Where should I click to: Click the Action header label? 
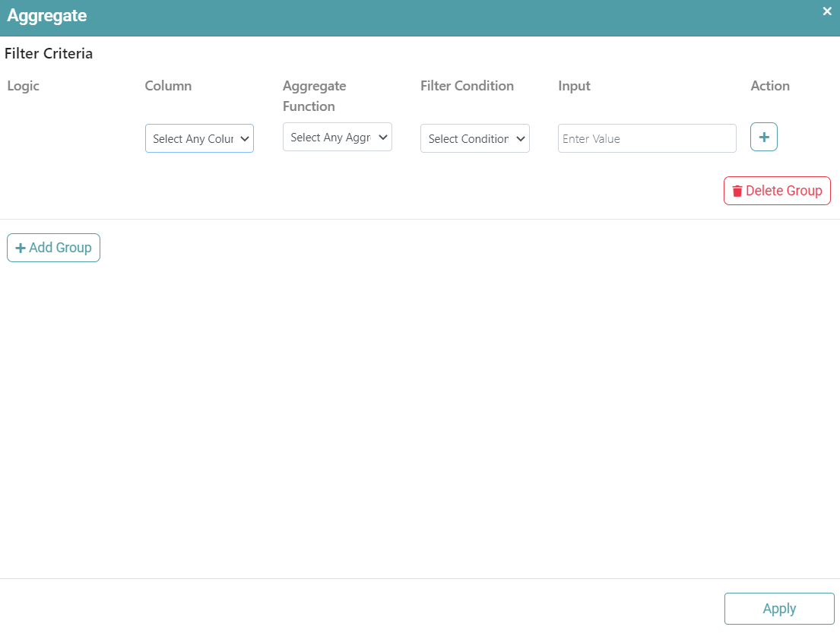(769, 86)
